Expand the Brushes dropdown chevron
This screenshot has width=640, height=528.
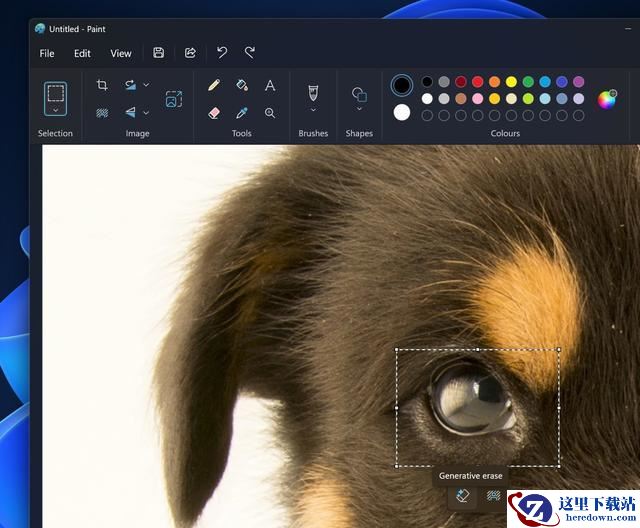[x=313, y=110]
